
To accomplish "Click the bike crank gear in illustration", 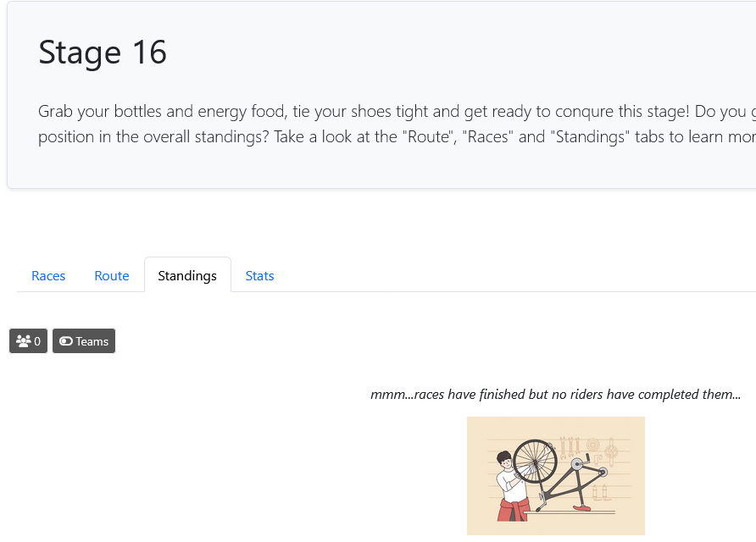I will [x=578, y=464].
